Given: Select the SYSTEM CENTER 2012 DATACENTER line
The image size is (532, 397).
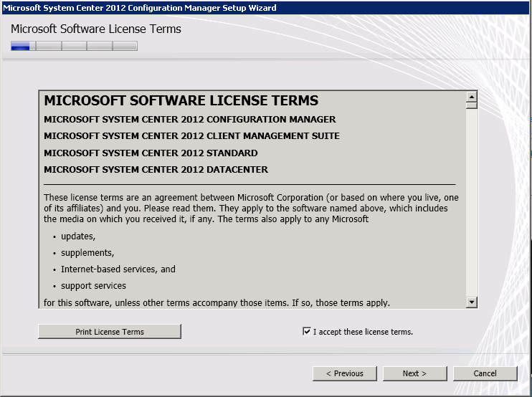Looking at the screenshot, I should 156,170.
